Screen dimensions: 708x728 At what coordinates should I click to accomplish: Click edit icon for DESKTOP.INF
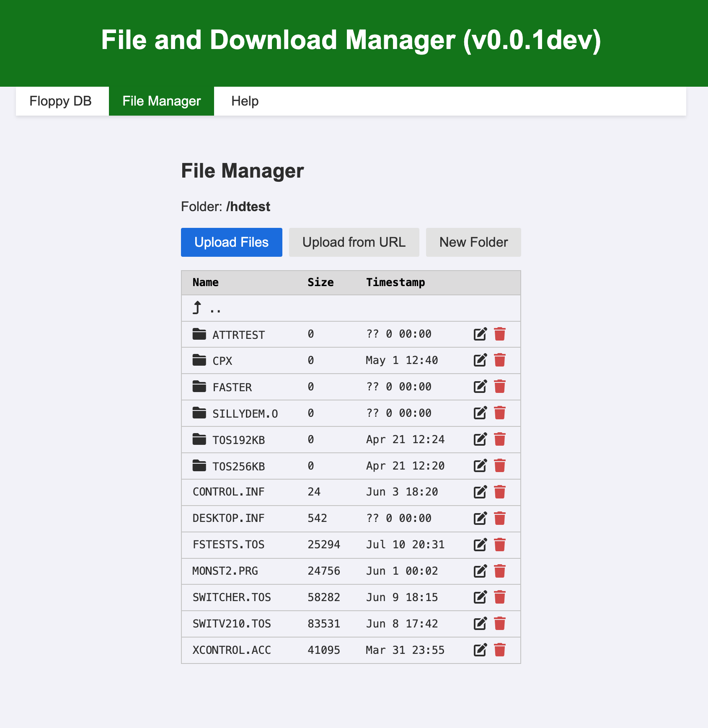tap(480, 518)
